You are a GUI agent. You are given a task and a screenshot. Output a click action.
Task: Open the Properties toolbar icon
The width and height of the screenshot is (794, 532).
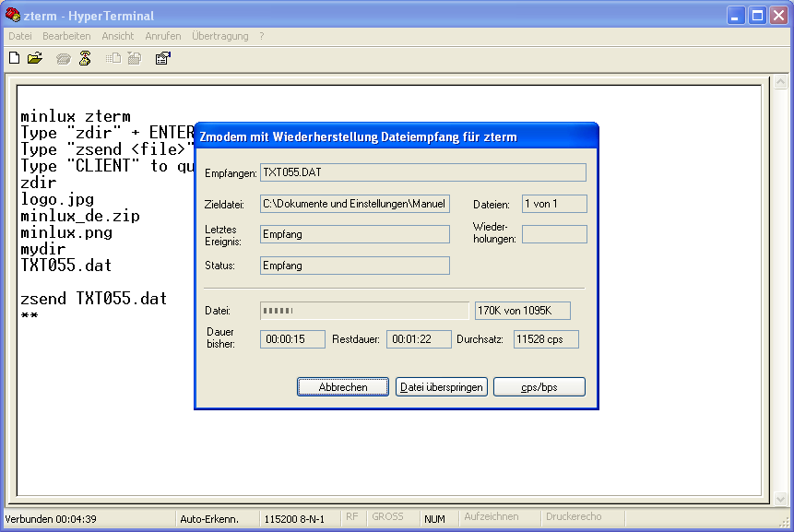pos(162,58)
